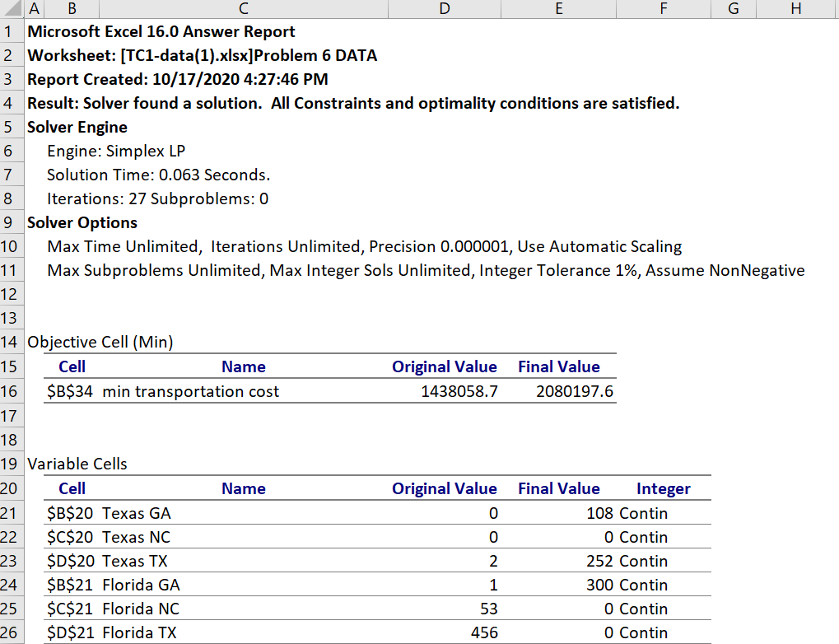The width and height of the screenshot is (839, 644).
Task: Select row 4 header
Action: coord(11,104)
